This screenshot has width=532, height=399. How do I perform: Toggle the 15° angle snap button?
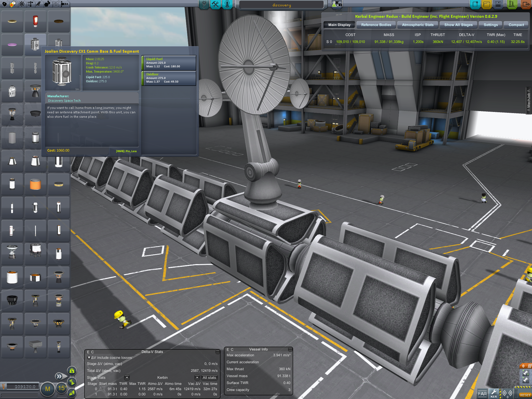pyautogui.click(x=62, y=388)
